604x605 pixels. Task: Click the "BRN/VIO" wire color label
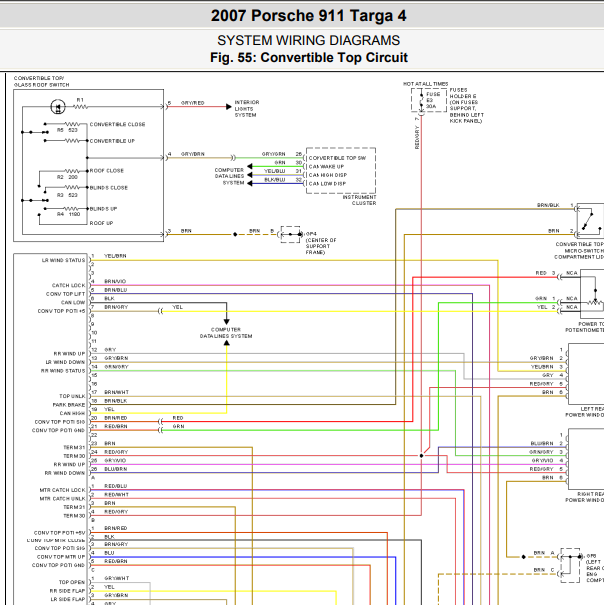[115, 281]
